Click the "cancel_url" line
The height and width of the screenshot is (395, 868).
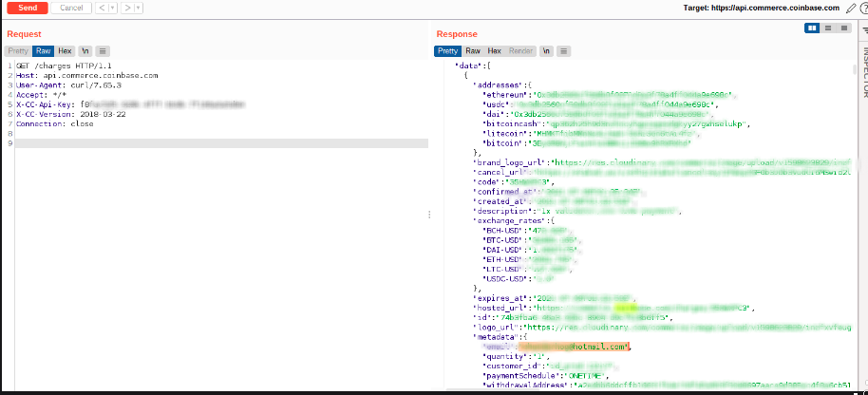pyautogui.click(x=662, y=173)
